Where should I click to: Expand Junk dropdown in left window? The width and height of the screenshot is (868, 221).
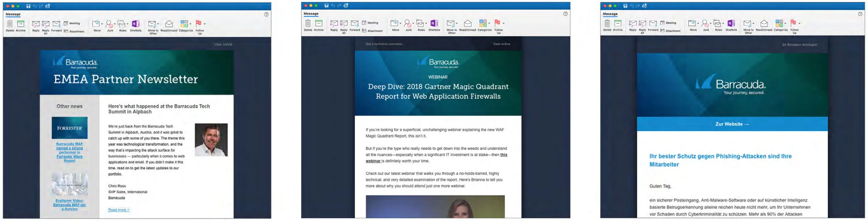(115, 24)
